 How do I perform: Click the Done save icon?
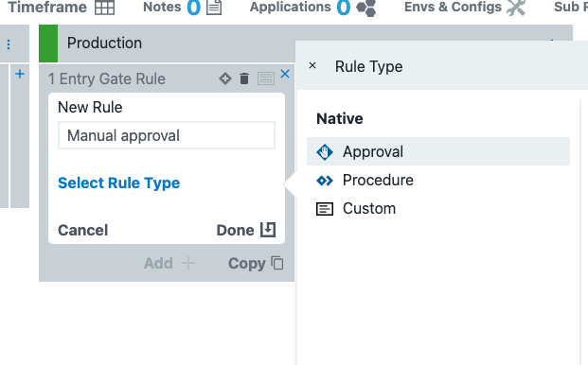[268, 230]
